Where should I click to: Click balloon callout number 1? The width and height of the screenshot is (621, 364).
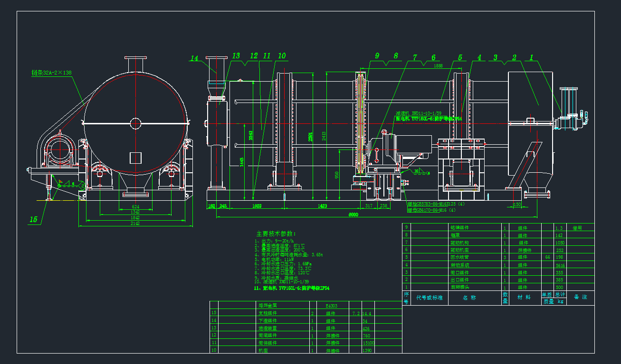(x=531, y=56)
